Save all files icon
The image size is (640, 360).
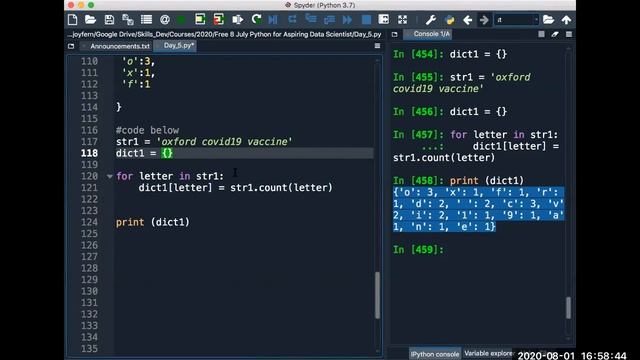point(128,20)
